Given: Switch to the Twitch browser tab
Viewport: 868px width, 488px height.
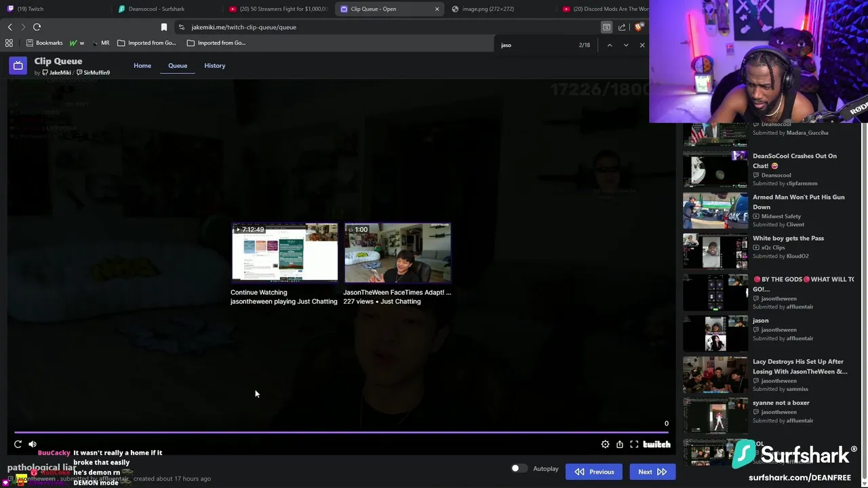Looking at the screenshot, I should point(54,9).
